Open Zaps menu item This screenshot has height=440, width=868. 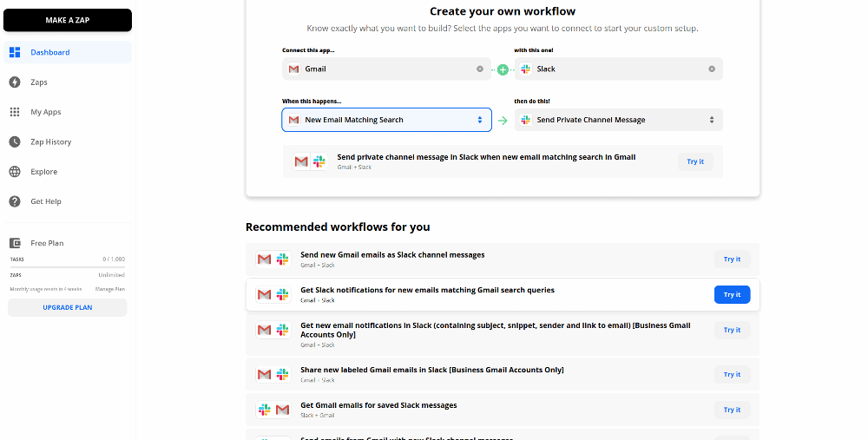68,82
